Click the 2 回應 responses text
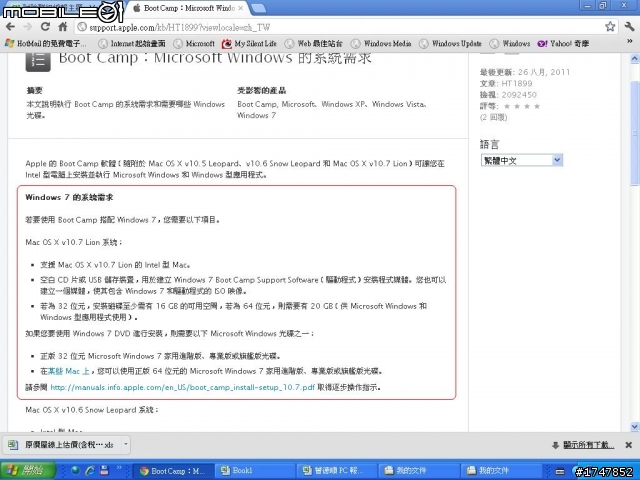 pos(493,117)
